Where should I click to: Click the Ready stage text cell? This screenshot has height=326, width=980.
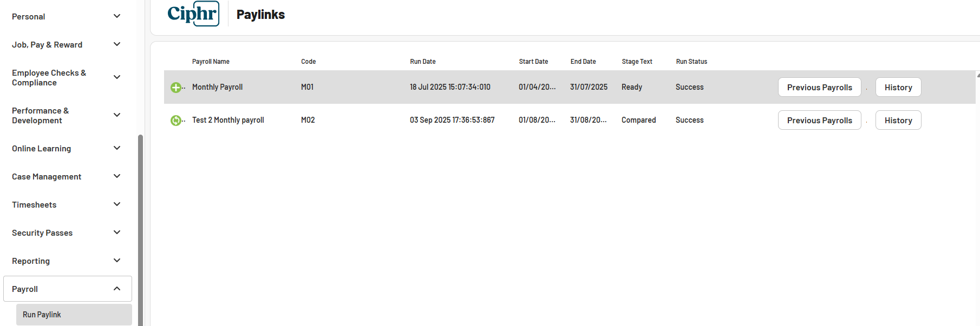pyautogui.click(x=632, y=87)
